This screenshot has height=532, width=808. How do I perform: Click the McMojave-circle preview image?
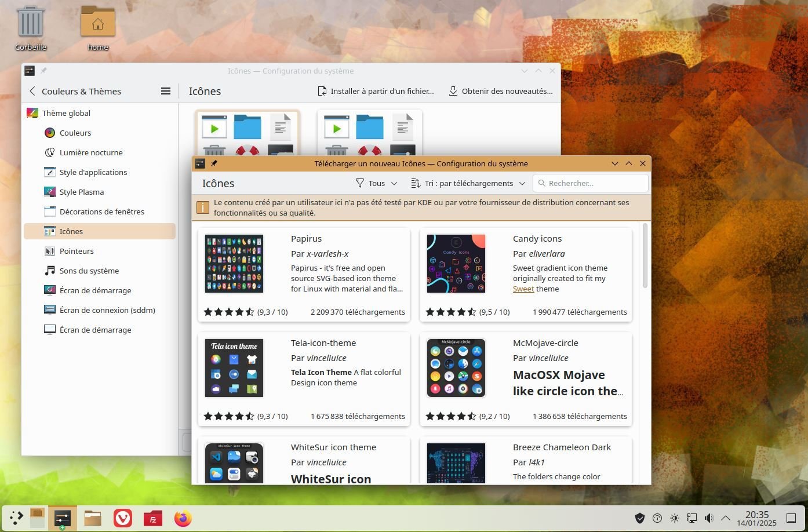pos(456,368)
